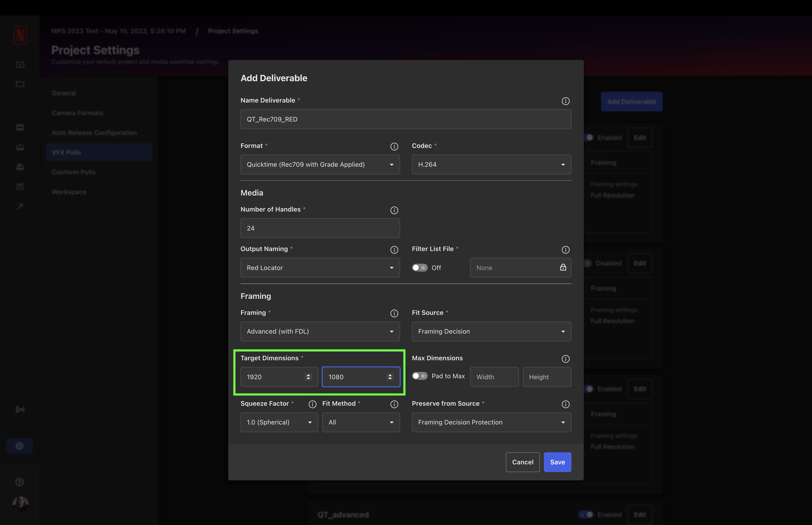Screen dimensions: 812x525
Task: Click media play icon in left sidebar
Action: 20,64
